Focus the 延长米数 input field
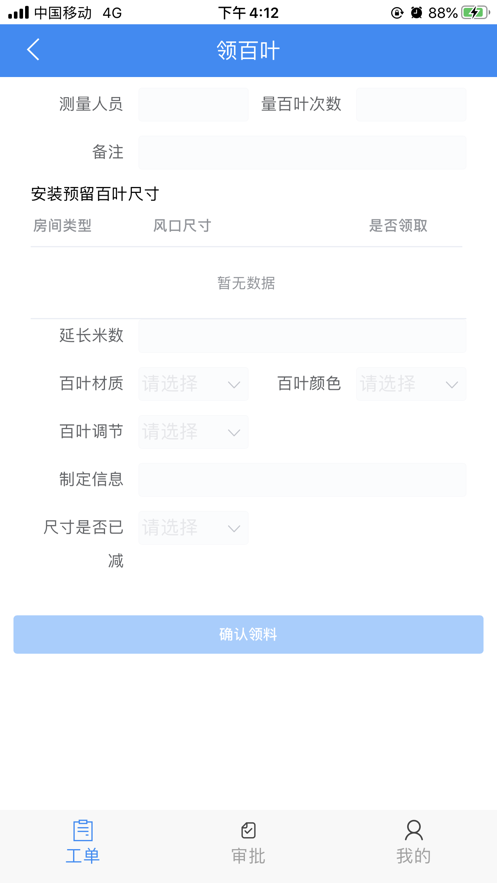This screenshot has height=883, width=497. click(302, 336)
